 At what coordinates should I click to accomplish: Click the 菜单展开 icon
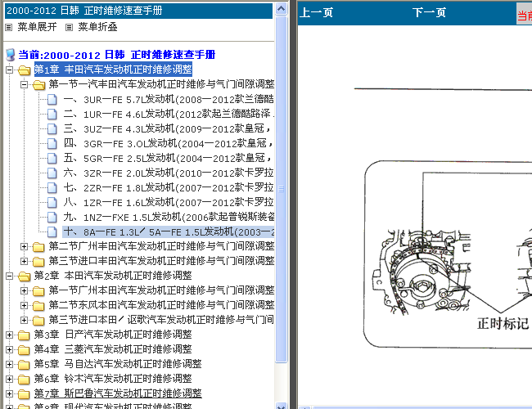point(8,28)
